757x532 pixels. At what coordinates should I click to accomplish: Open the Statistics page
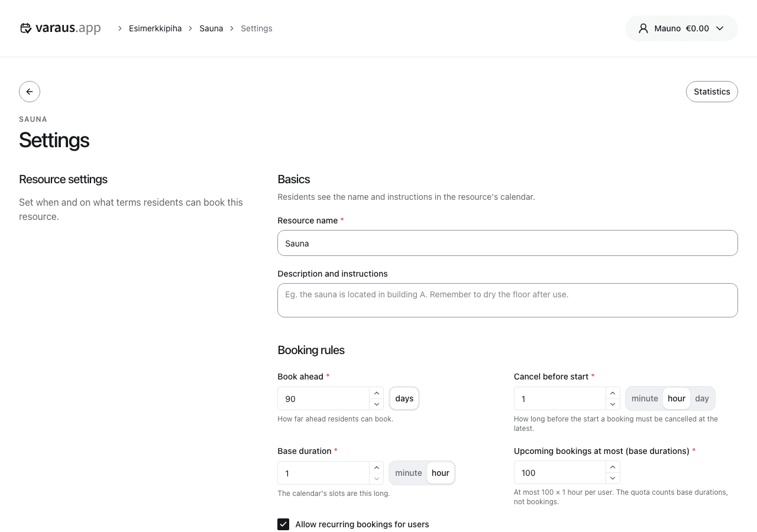(x=712, y=92)
